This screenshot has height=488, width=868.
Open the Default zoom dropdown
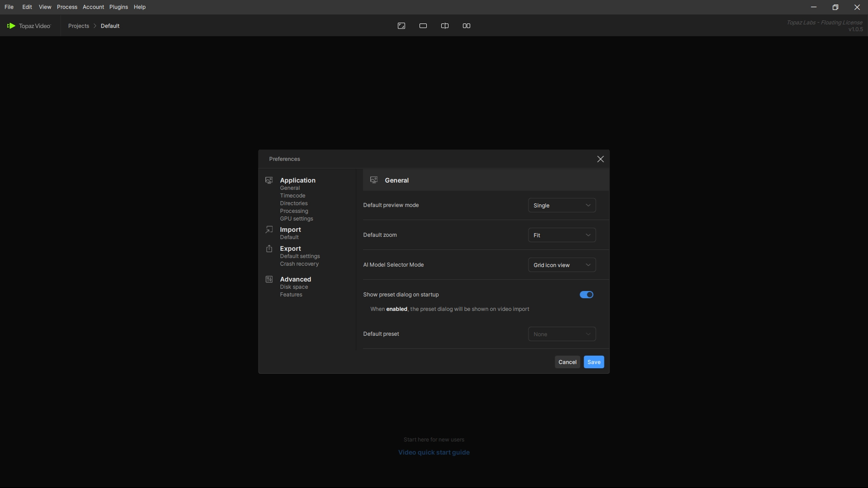point(561,235)
